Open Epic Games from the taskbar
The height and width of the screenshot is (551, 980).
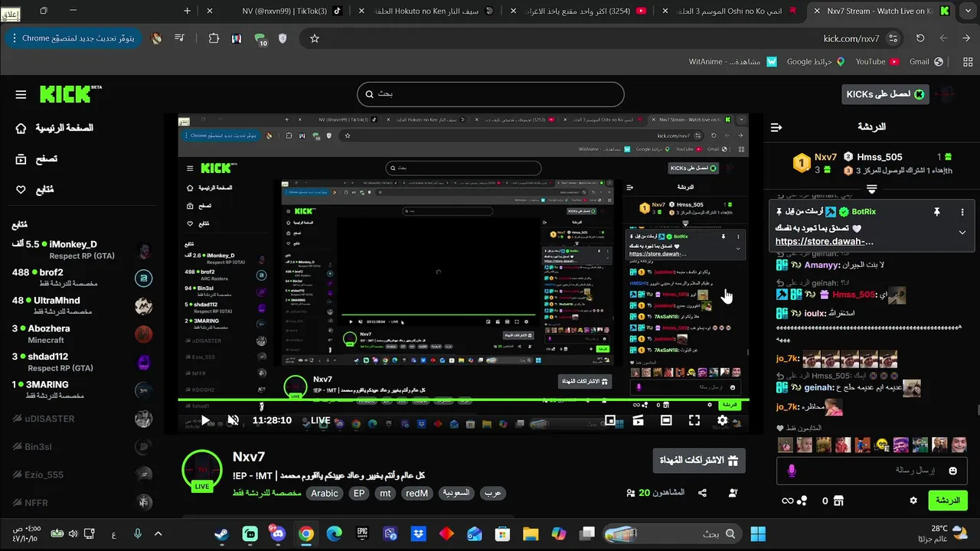coord(362,533)
